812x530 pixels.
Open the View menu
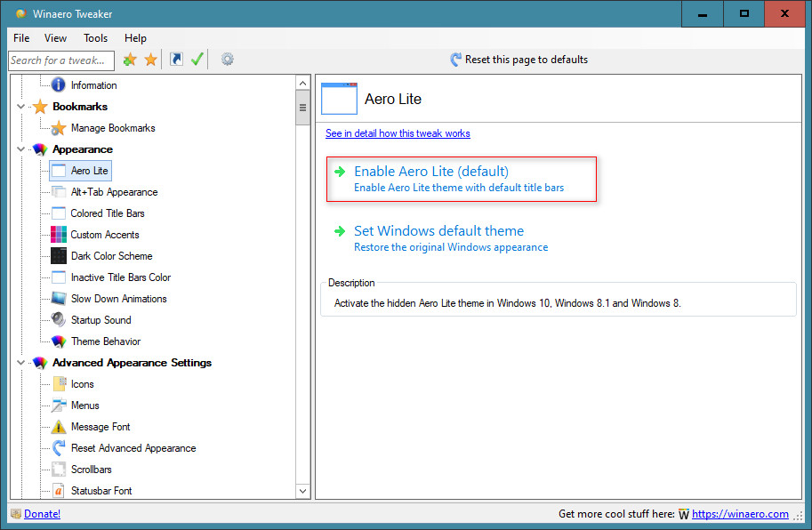point(55,37)
